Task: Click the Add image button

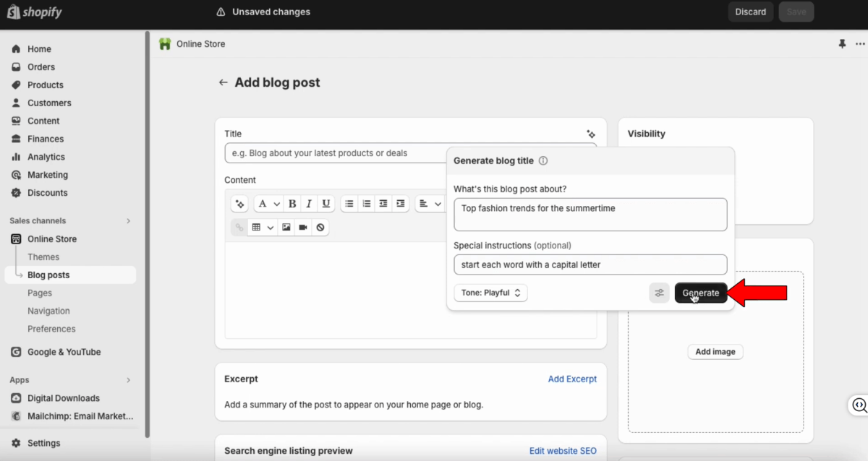Action: point(715,352)
